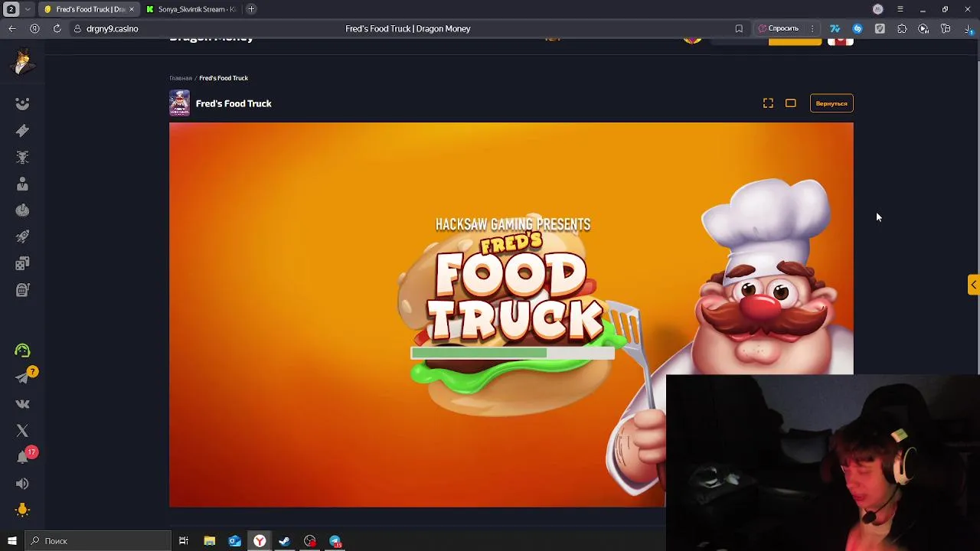
Task: Open a new browser tab
Action: 251,9
